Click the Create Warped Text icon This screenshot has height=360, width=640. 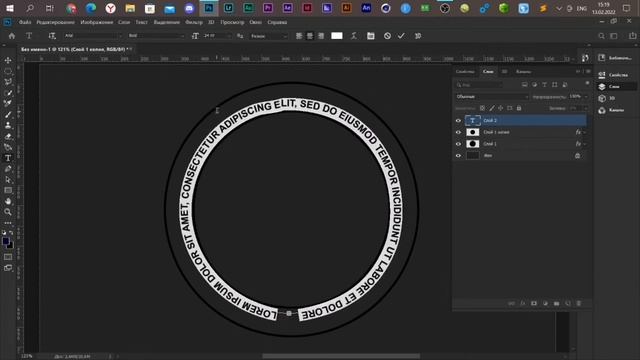coord(354,36)
